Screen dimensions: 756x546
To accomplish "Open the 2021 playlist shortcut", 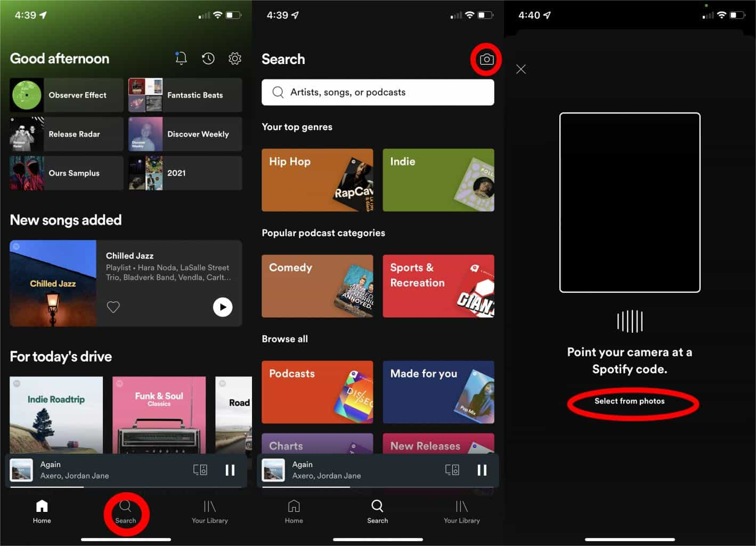I will 185,173.
